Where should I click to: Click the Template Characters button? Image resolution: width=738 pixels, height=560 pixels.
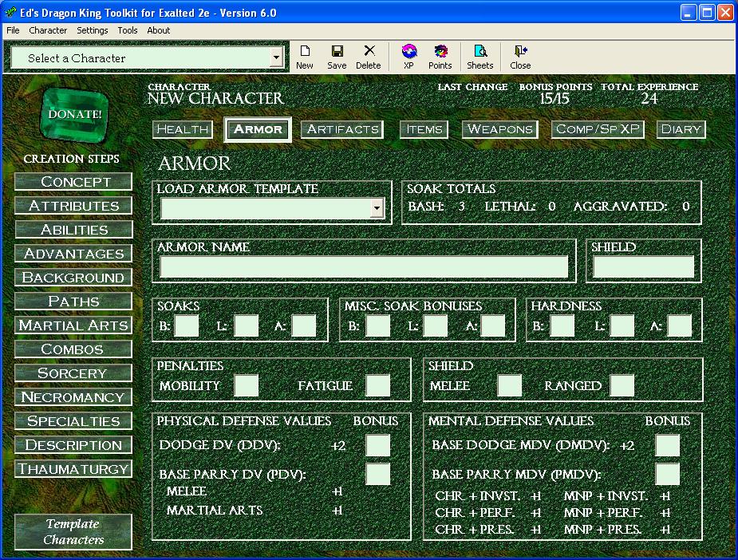73,532
